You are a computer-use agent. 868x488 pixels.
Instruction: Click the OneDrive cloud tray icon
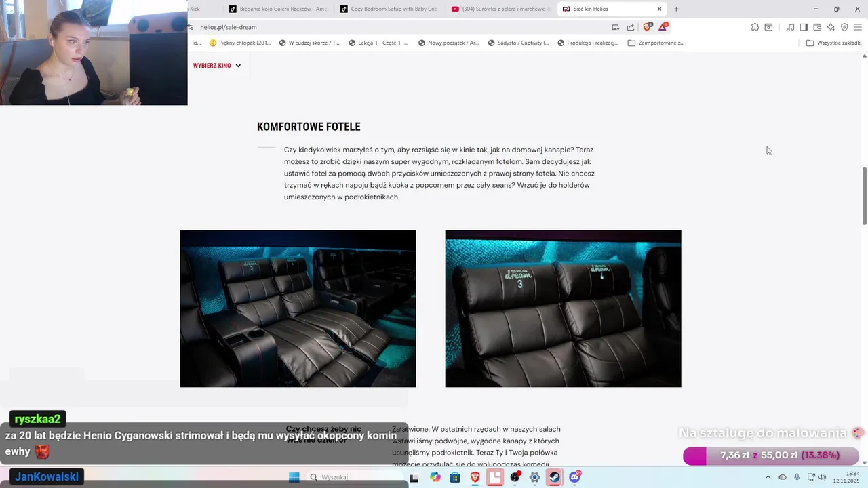(x=783, y=477)
